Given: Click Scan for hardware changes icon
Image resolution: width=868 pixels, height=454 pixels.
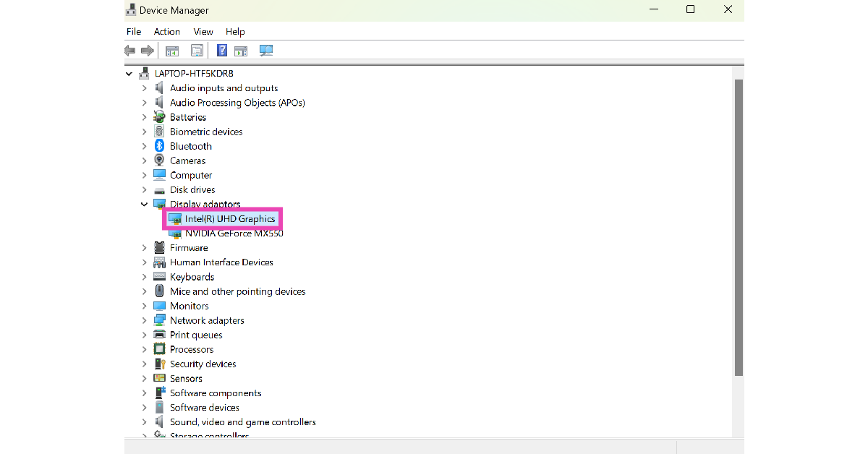Looking at the screenshot, I should (266, 51).
